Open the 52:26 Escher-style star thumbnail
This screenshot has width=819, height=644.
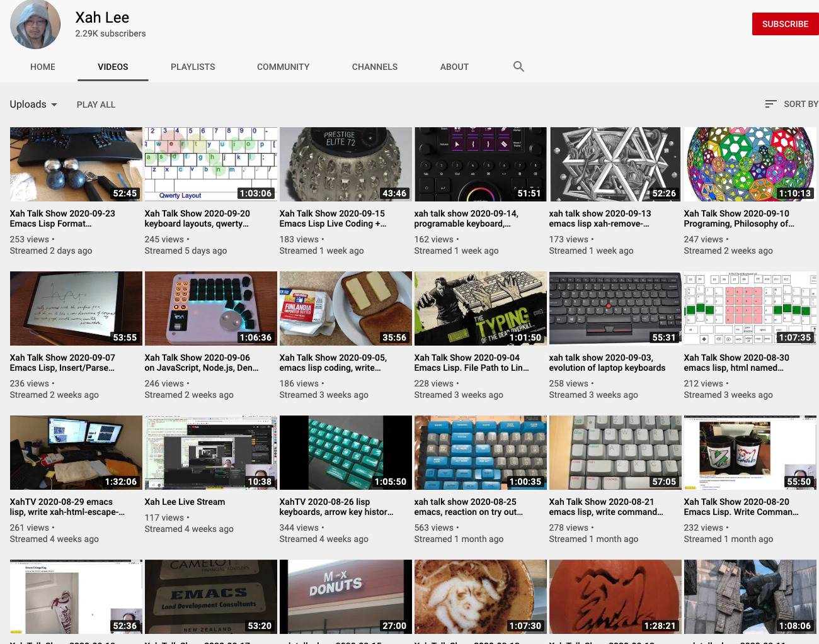(616, 164)
